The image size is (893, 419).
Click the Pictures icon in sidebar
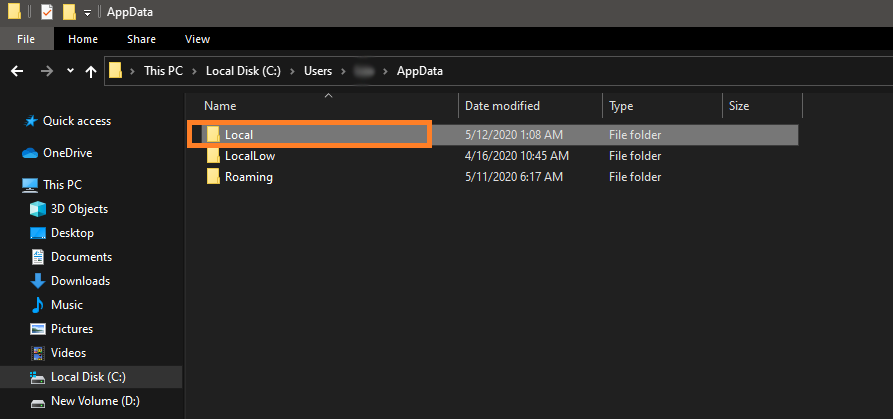(x=38, y=328)
